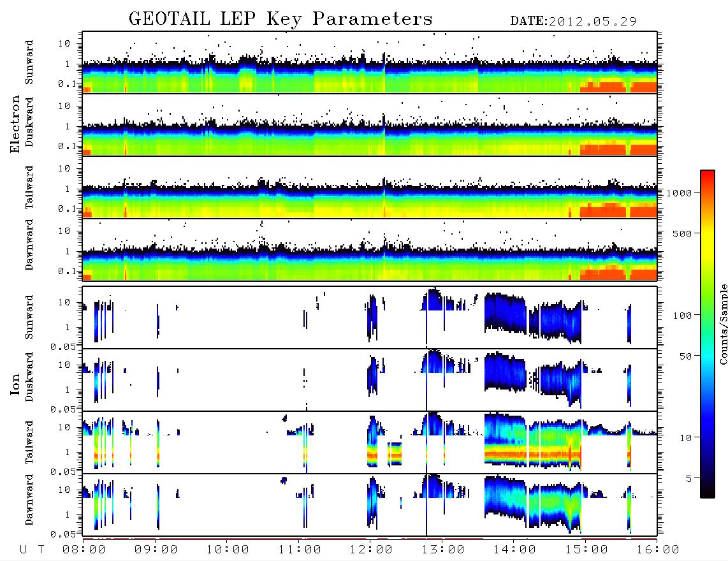Click the Ion Sunward spectrogram panel
The image size is (728, 561).
click(x=370, y=317)
